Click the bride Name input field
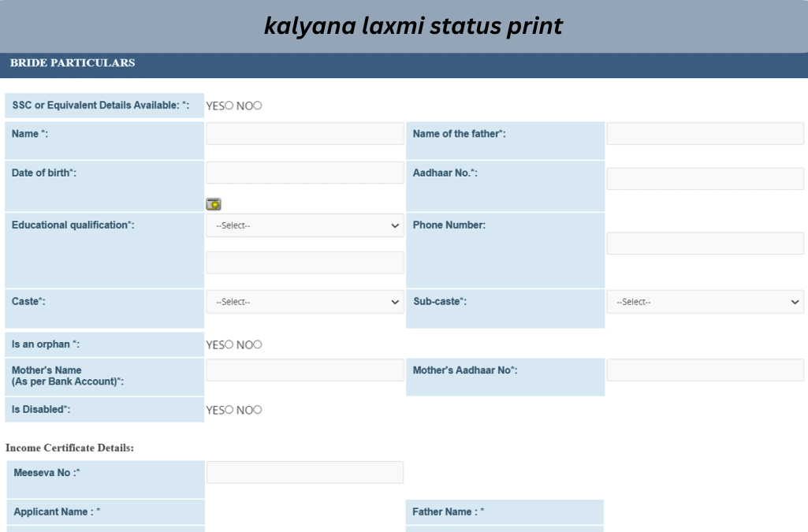This screenshot has height=532, width=808. tap(304, 134)
